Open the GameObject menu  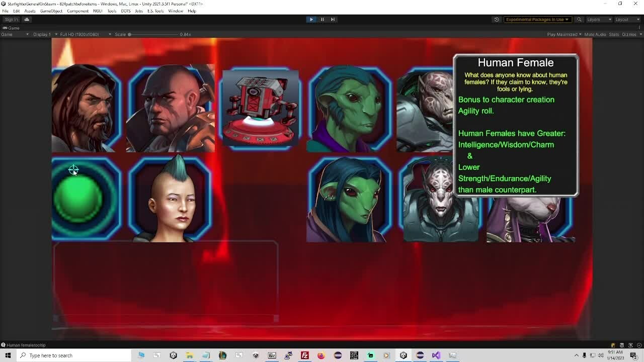pyautogui.click(x=51, y=11)
